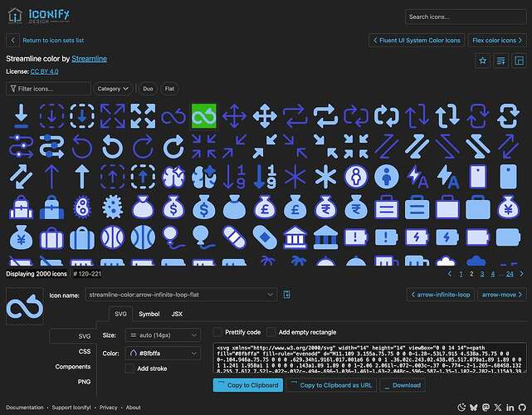Select the bold redo clockwise arrow icon

click(x=173, y=147)
